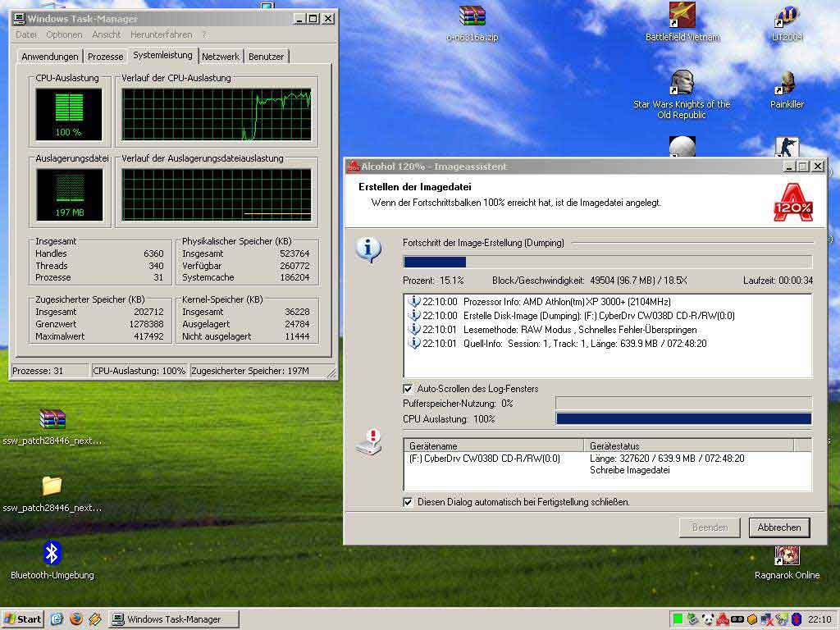Click the Alcohol 120% logo in the wizard
The image size is (840, 630).
click(793, 203)
